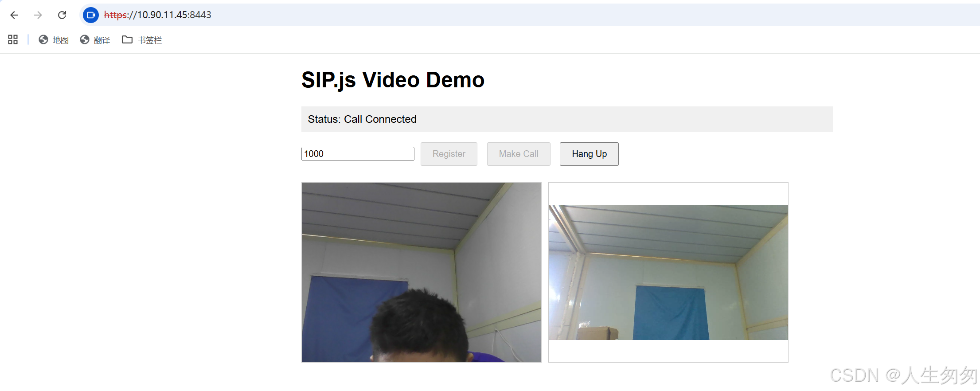Screen dimensions: 980x391
Task: Click the SIP.js Video Demo heading
Action: [393, 80]
